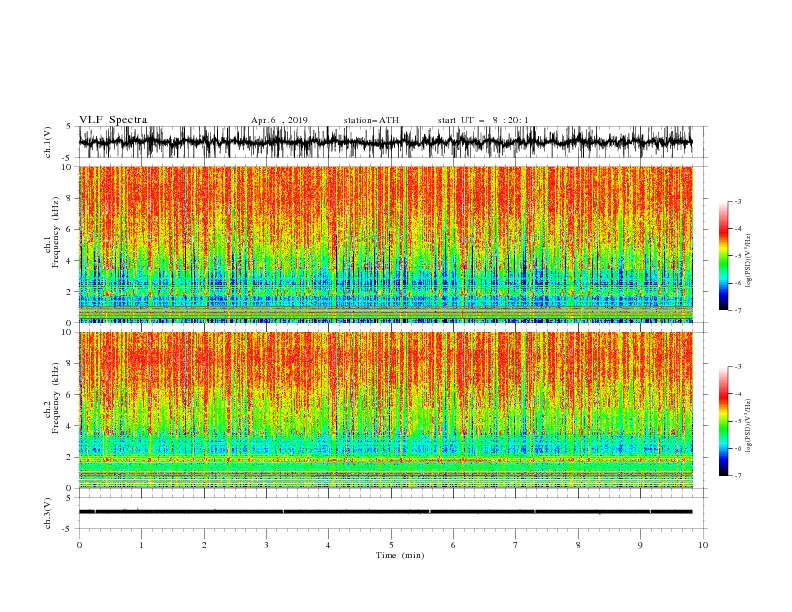Click the '-3' label on the upper colorbar
This screenshot has width=792, height=612.
(737, 201)
